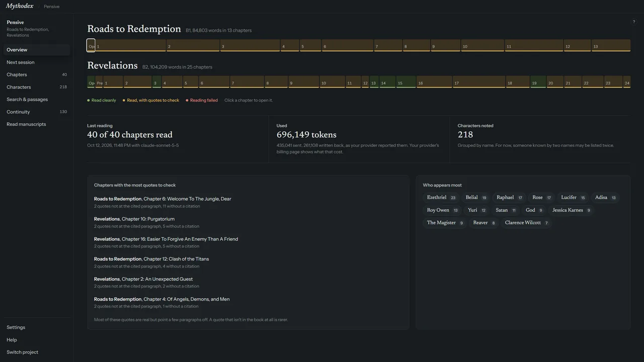Image resolution: width=644 pixels, height=362 pixels.
Task: Choose Switch project in the sidebar
Action: click(x=37, y=352)
